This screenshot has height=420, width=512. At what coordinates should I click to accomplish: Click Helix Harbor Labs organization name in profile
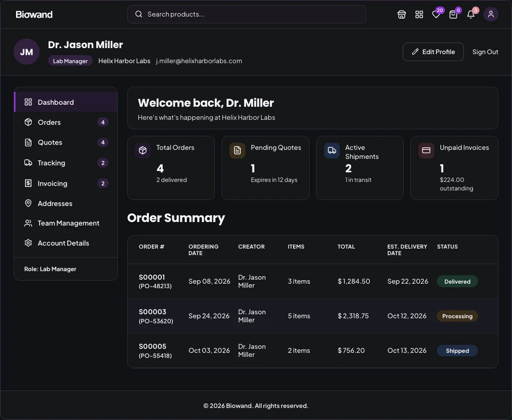[x=124, y=61]
